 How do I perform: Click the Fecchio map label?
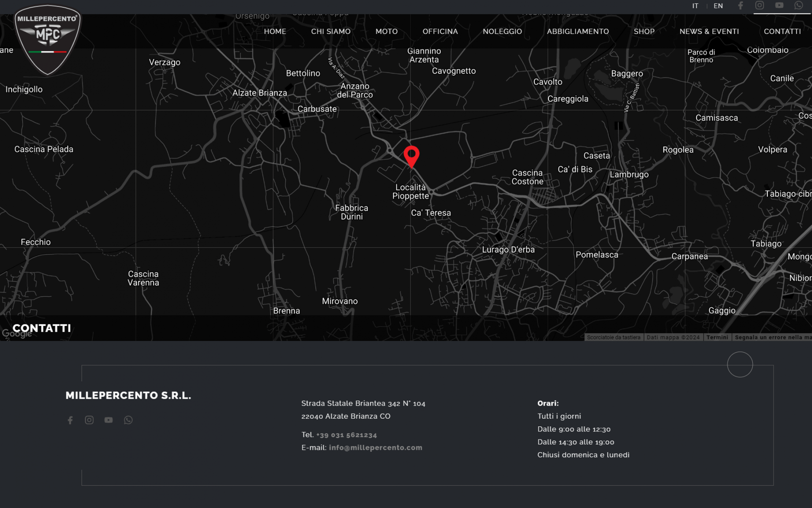(36, 242)
